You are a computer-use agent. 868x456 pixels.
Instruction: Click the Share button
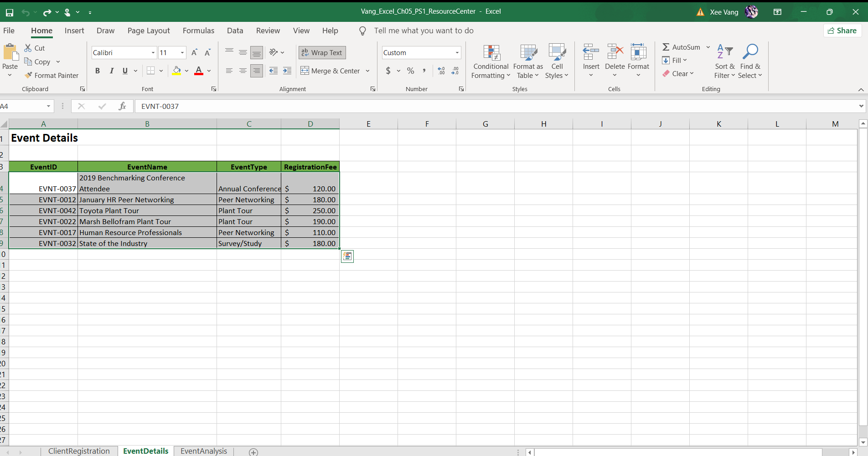(x=842, y=31)
